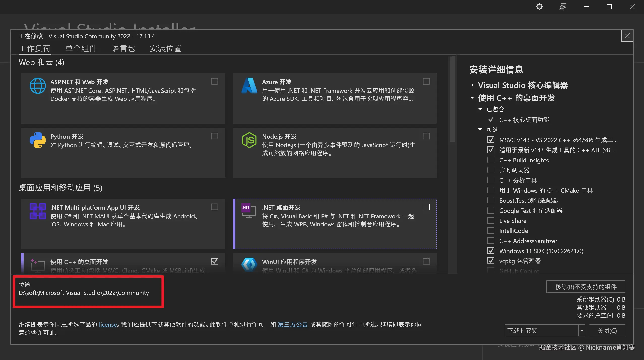Click the Azure development logo icon

pyautogui.click(x=249, y=85)
